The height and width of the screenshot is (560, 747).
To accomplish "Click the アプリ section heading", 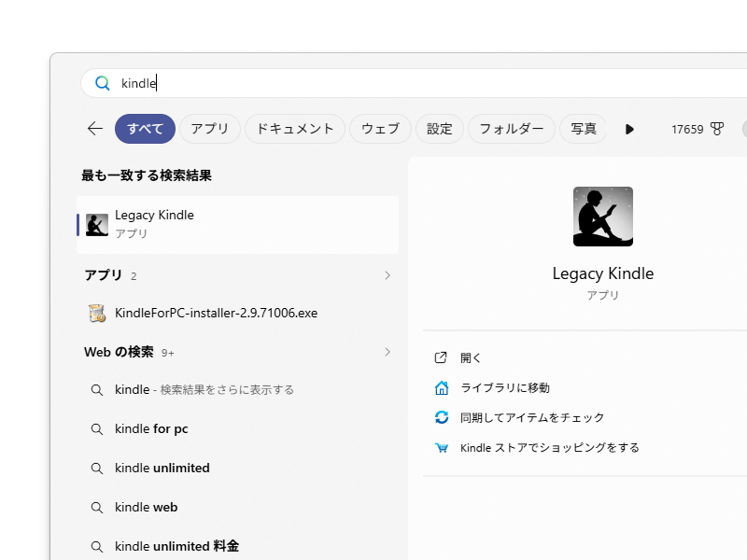I will pos(104,275).
